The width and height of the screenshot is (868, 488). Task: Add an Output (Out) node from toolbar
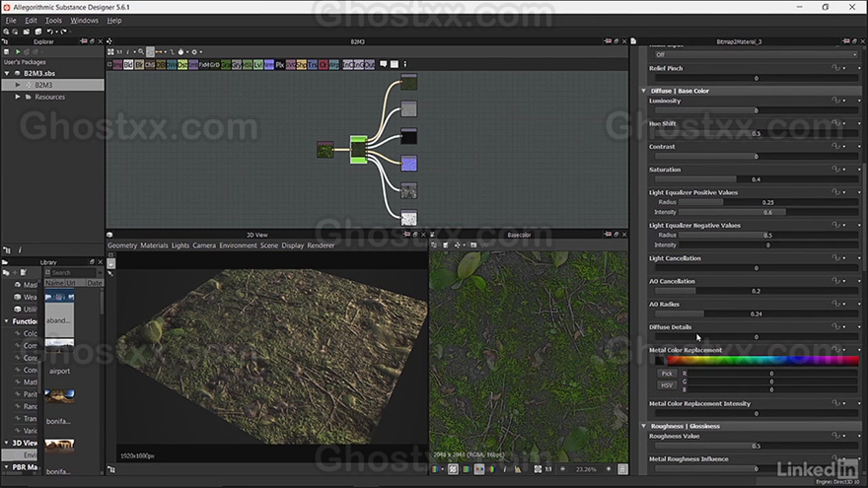369,65
